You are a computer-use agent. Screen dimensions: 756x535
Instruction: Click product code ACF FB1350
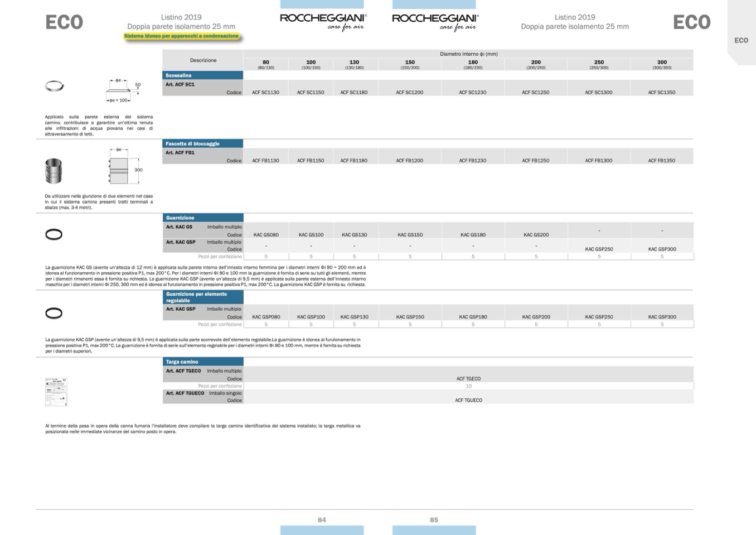coord(661,161)
